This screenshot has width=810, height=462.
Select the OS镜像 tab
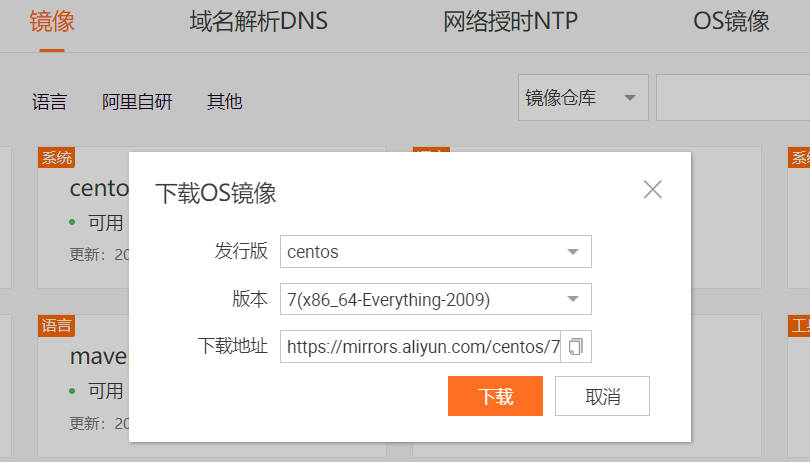point(731,22)
